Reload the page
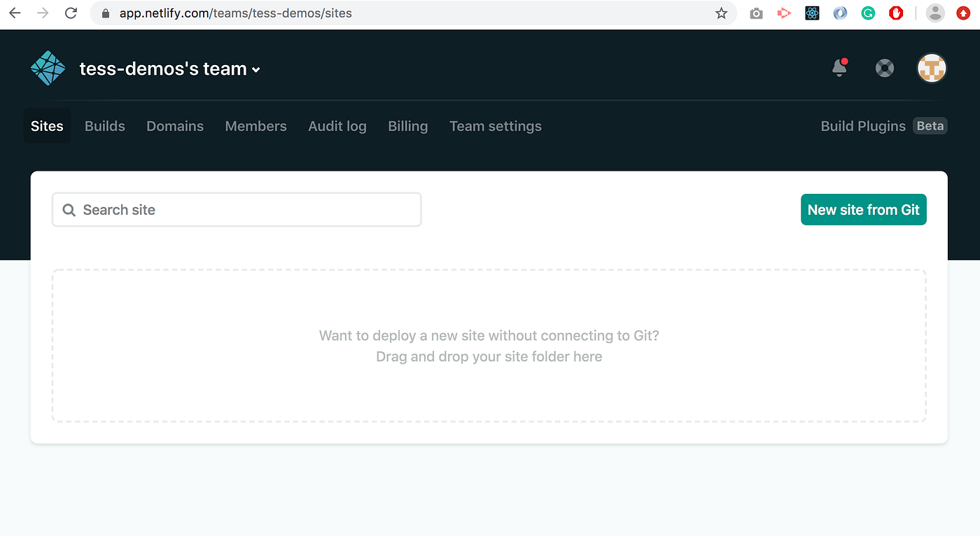This screenshot has width=980, height=536. 71,13
